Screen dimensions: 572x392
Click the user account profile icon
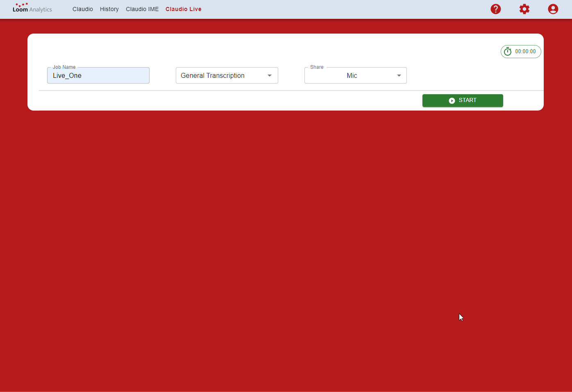click(x=553, y=9)
